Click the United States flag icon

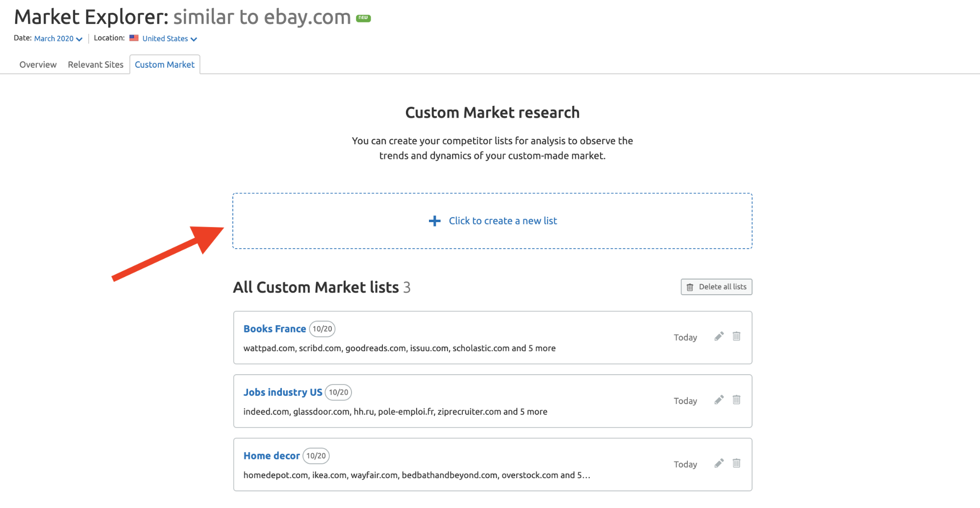(134, 38)
